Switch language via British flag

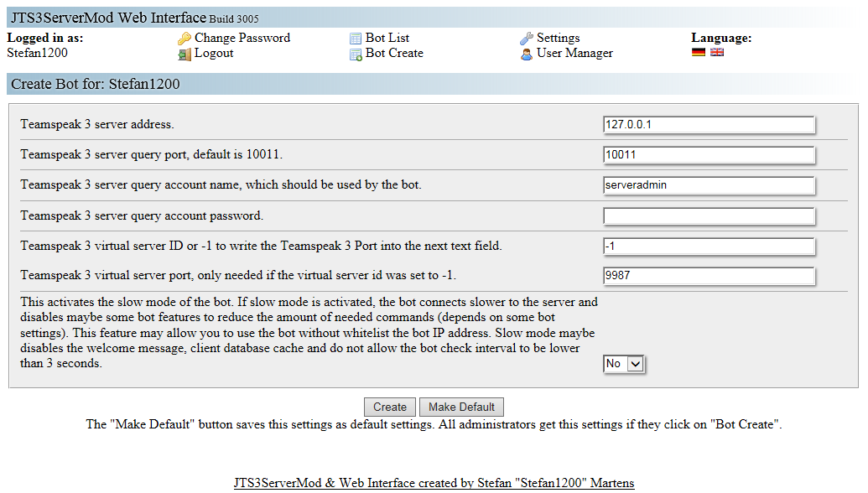point(717,52)
